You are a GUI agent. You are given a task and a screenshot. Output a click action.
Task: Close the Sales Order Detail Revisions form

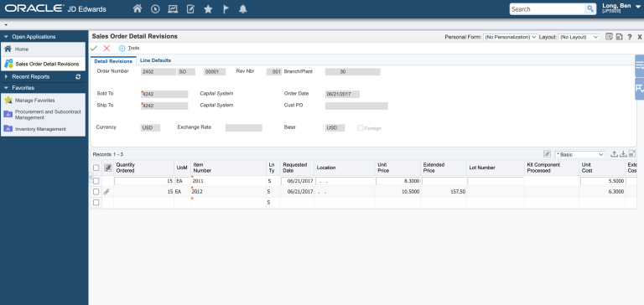pyautogui.click(x=640, y=37)
